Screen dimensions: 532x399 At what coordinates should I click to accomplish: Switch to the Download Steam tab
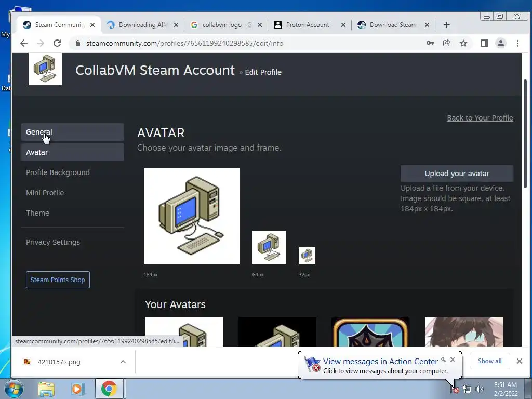point(394,25)
